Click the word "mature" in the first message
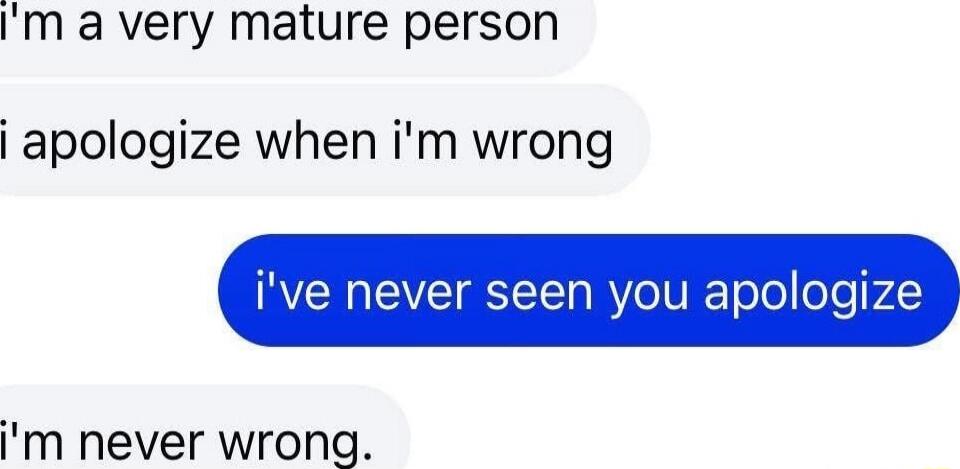This screenshot has width=960, height=469. coord(312,22)
